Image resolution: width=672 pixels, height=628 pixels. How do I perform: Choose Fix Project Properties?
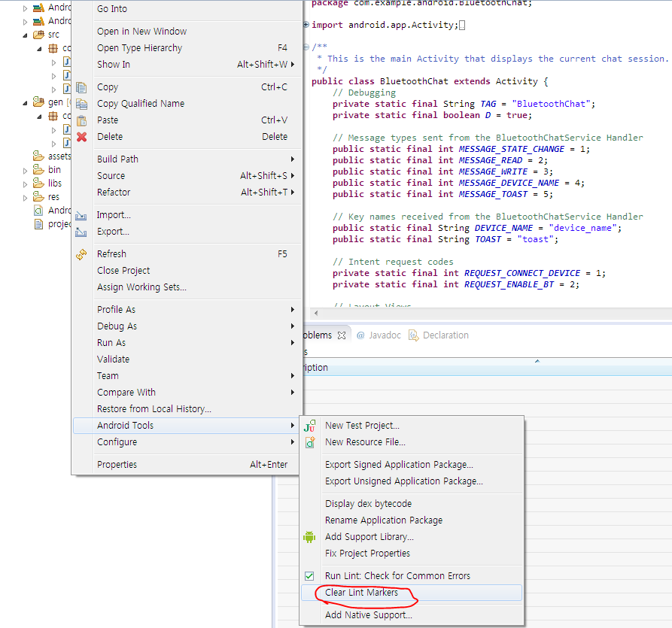412,554
